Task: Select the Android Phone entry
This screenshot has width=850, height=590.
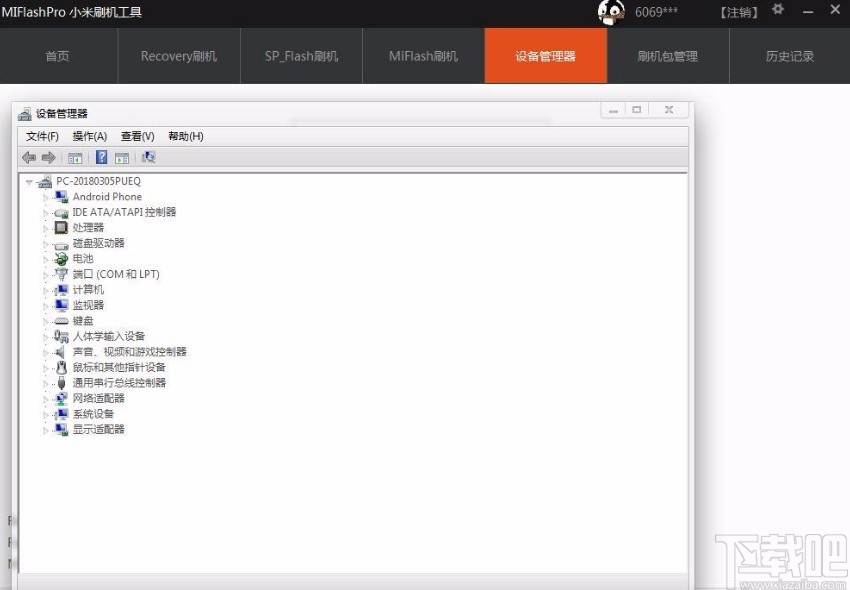Action: coord(107,196)
